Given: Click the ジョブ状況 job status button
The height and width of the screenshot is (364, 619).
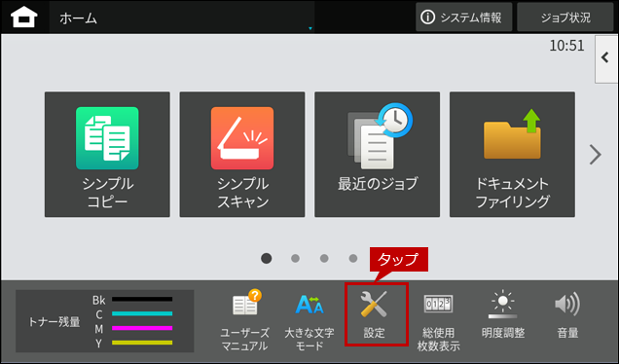Looking at the screenshot, I should point(565,18).
